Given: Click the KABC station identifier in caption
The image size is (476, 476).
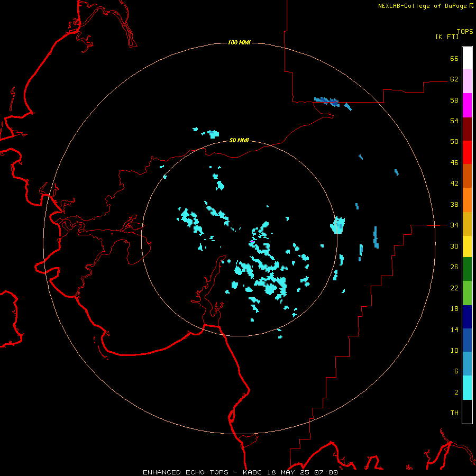Looking at the screenshot, I should tap(253, 472).
